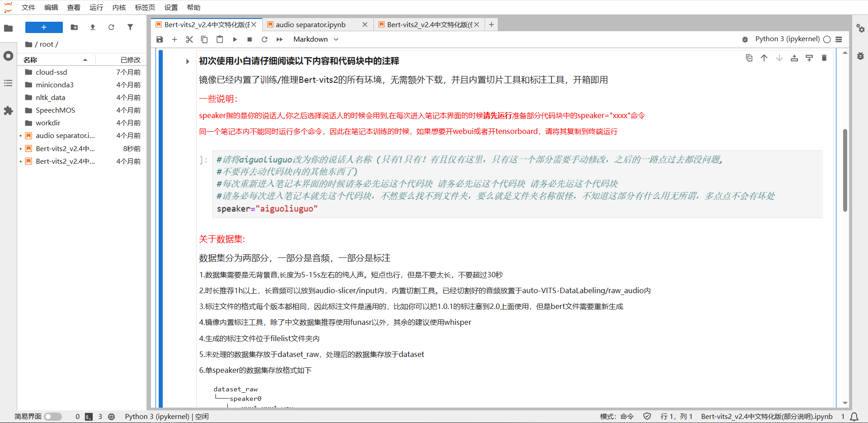Interrupt the kernel
Screen dimensions: 868x423
[250, 39]
